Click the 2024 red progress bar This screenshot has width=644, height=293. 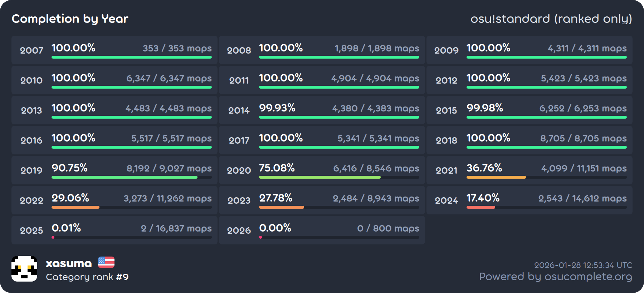(x=480, y=207)
